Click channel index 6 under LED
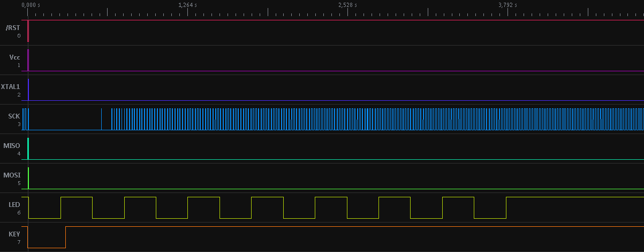The width and height of the screenshot is (644, 252). coord(19,213)
